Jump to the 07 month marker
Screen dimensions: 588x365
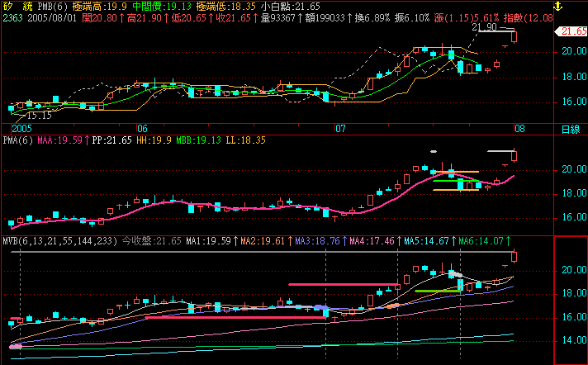click(x=339, y=129)
